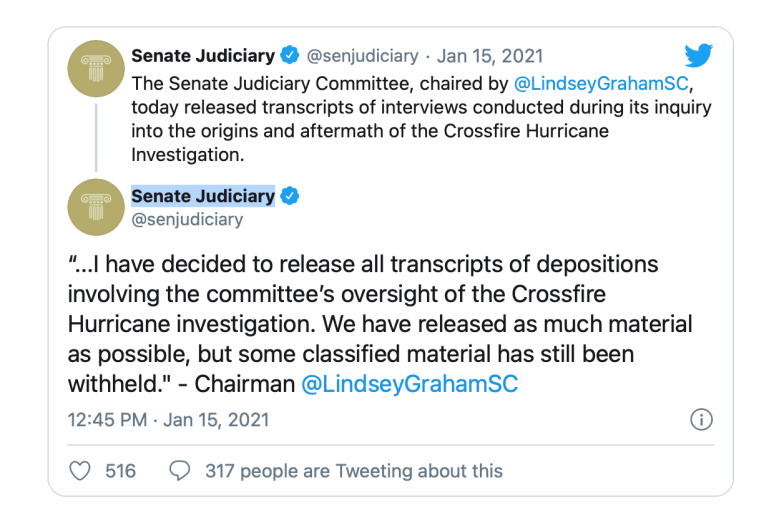Click the 12:45 PM · Jan 15, 2021 timestamp

tap(168, 419)
